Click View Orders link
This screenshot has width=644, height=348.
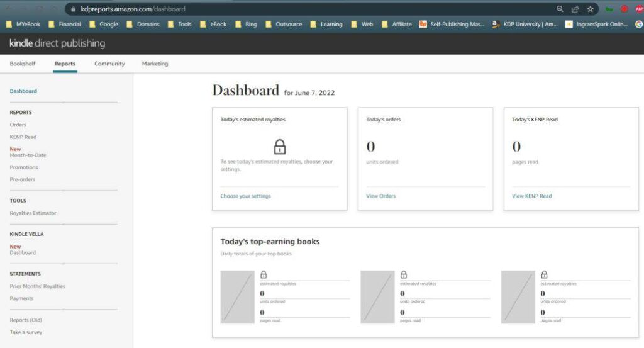(x=381, y=196)
